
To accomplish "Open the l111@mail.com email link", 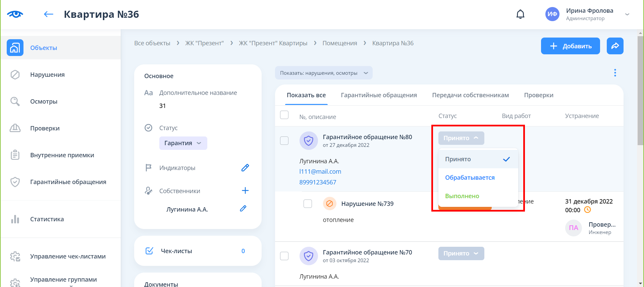I will click(x=320, y=172).
